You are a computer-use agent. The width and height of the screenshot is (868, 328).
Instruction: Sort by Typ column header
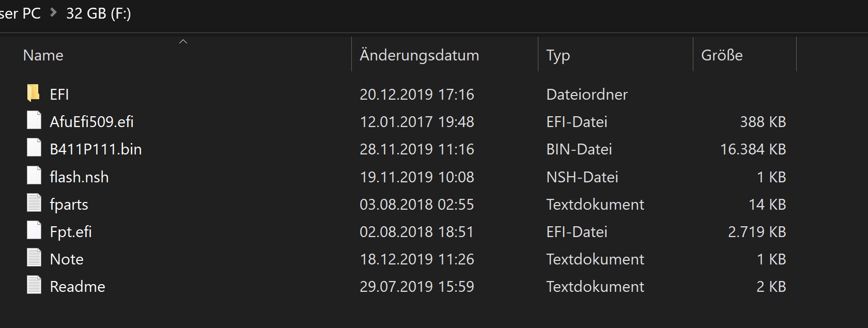[x=558, y=56]
